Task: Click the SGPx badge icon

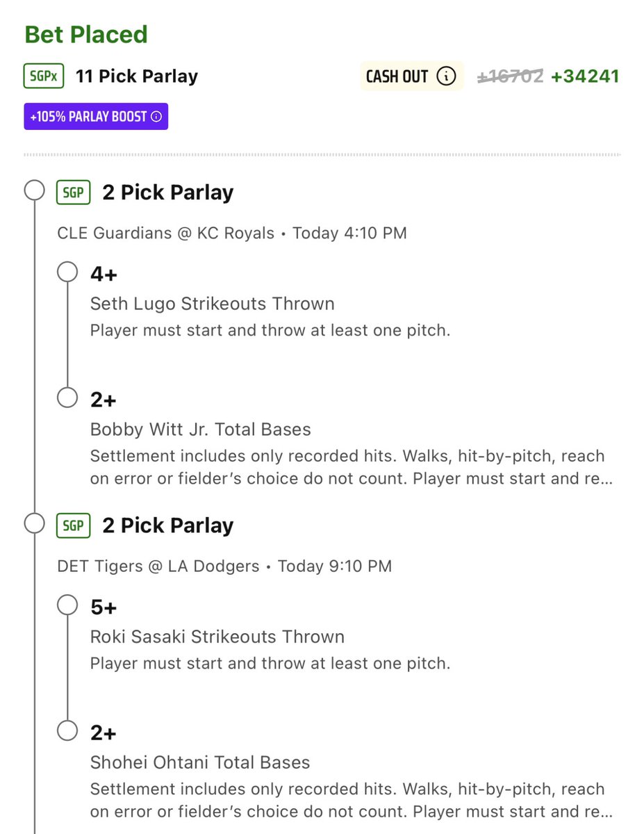Action: [x=44, y=76]
